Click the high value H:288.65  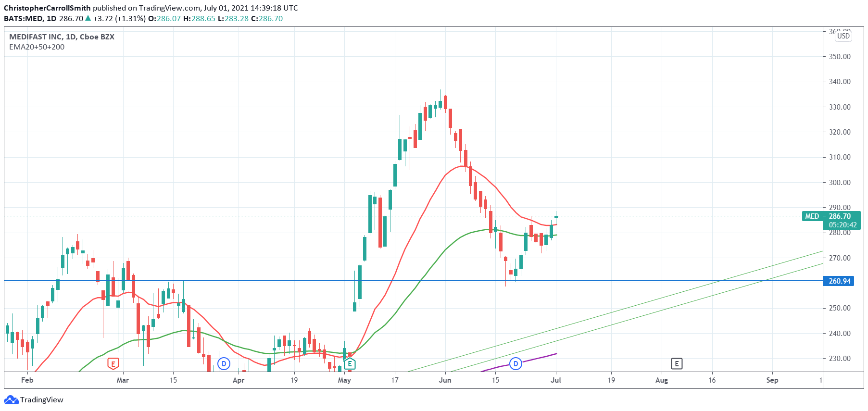click(x=199, y=19)
